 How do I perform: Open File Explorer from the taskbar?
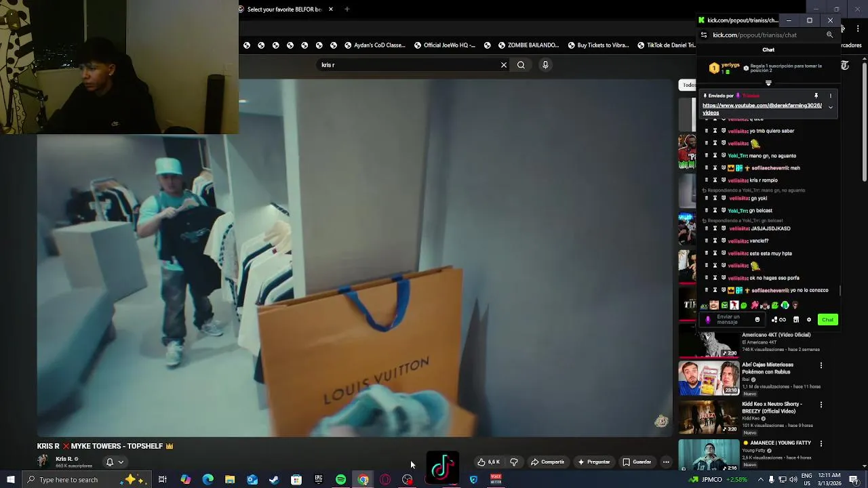click(230, 480)
